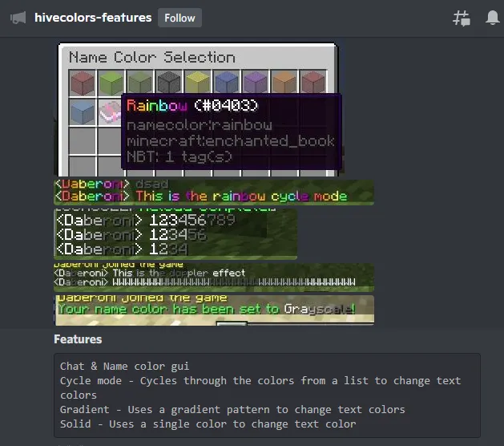Select the dark gray block in top row

tap(168, 83)
